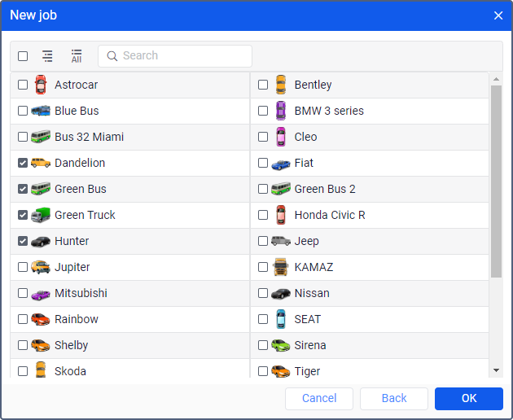Check the Nissan checkbox
The width and height of the screenshot is (513, 420).
point(263,293)
